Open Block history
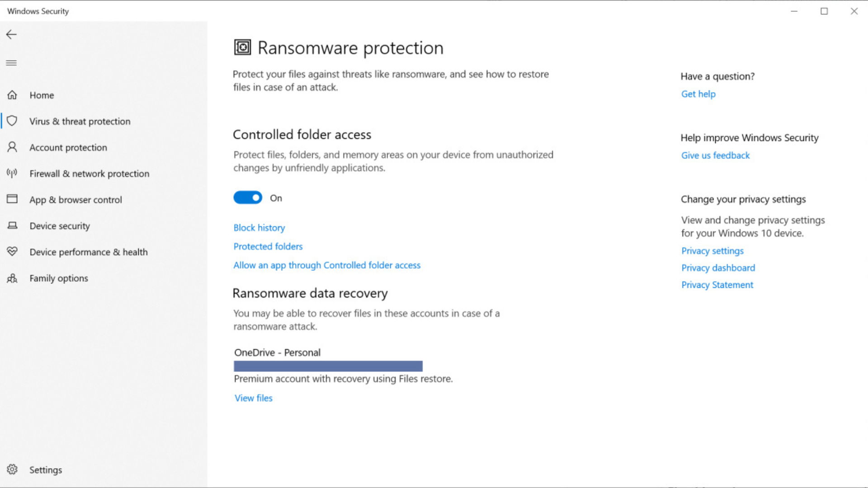The height and width of the screenshot is (488, 868). [259, 228]
